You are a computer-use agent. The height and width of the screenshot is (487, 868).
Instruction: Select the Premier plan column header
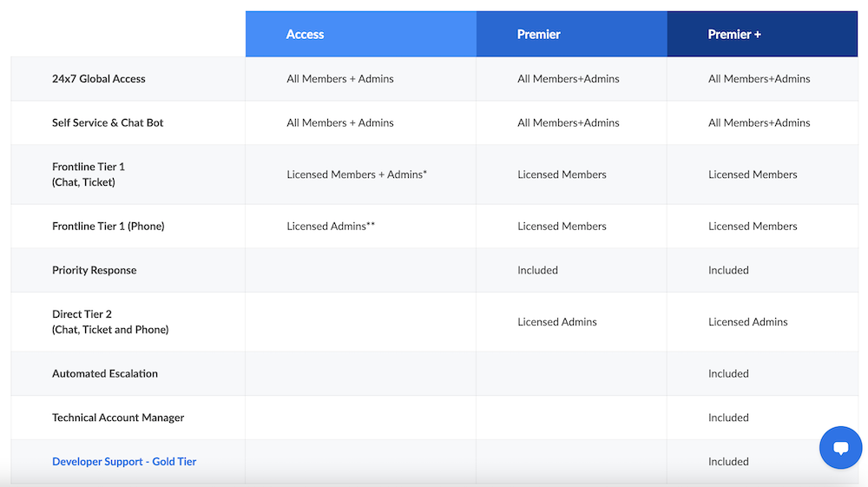(571, 35)
